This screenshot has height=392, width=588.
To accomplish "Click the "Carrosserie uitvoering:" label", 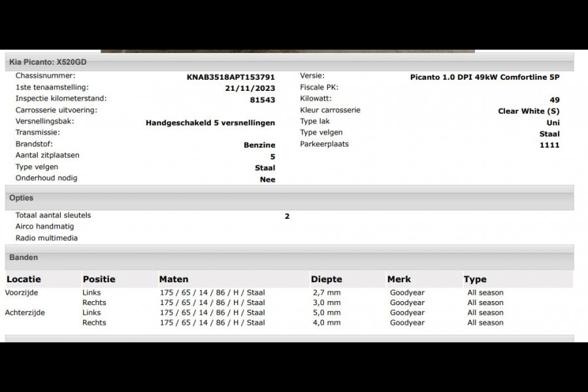I will point(56,110).
